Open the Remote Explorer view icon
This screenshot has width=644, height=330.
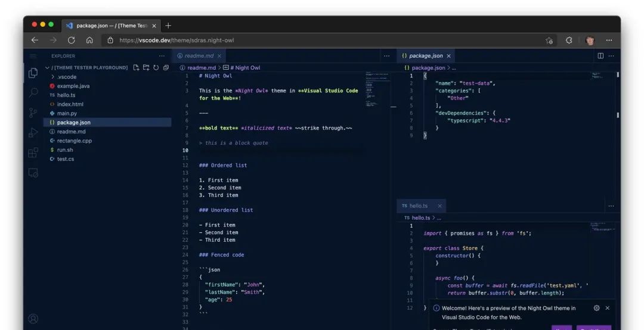[x=33, y=173]
